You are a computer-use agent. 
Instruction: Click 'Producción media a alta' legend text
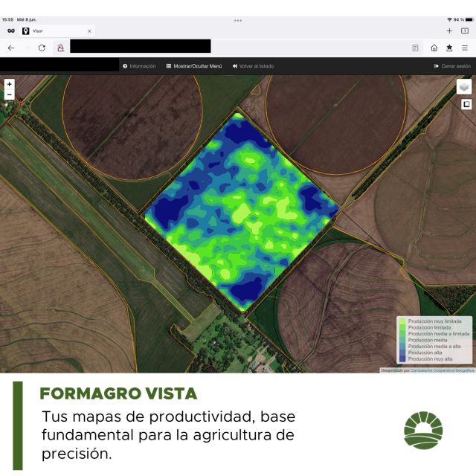tap(434, 347)
